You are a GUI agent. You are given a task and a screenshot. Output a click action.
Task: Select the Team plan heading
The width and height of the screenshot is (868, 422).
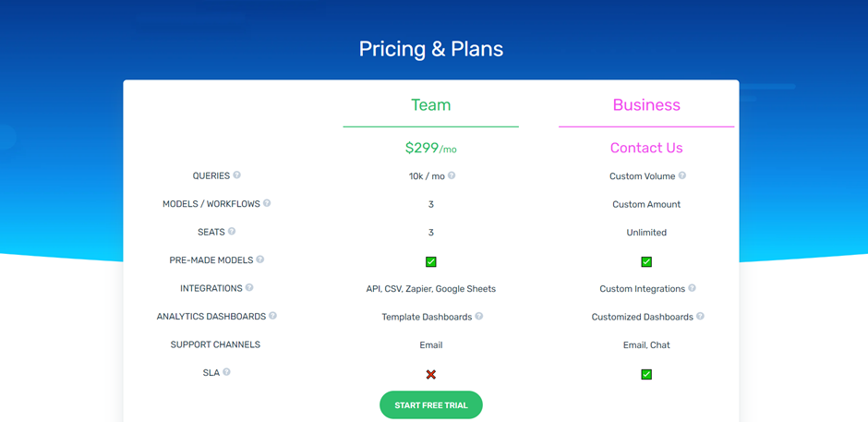[x=430, y=104]
